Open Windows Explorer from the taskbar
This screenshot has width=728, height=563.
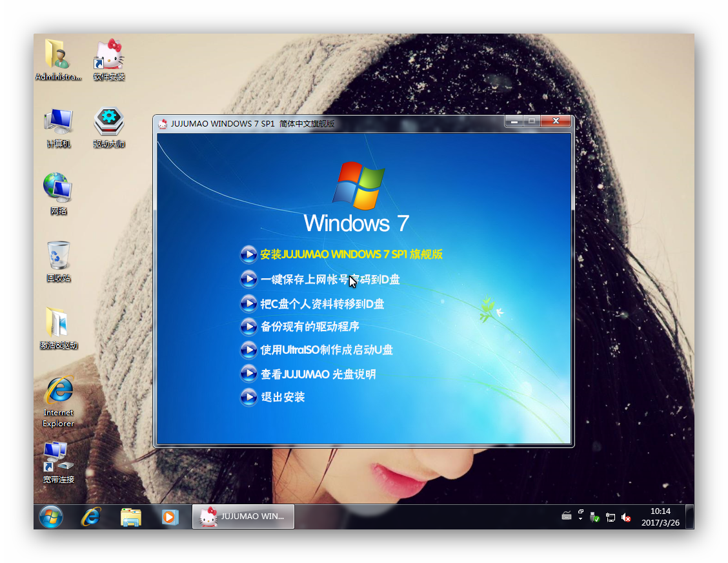pyautogui.click(x=131, y=517)
